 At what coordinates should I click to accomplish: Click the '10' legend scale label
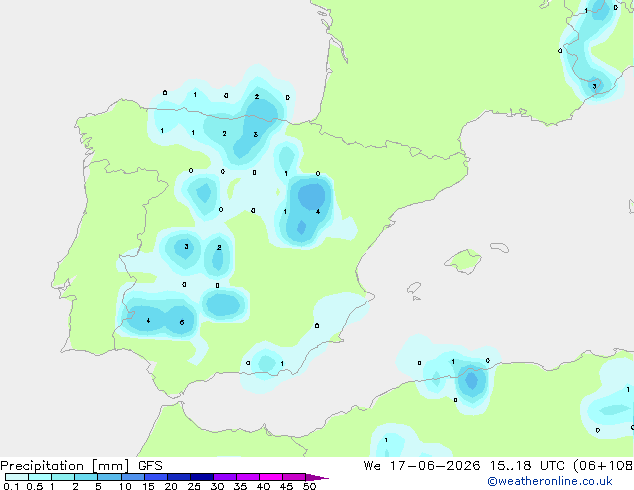(x=125, y=486)
